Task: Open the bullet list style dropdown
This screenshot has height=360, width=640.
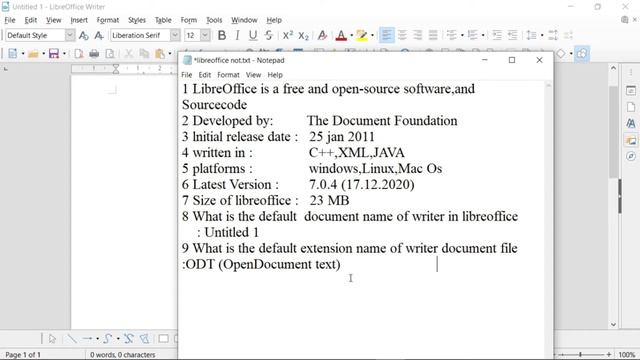Action: pyautogui.click(x=462, y=36)
